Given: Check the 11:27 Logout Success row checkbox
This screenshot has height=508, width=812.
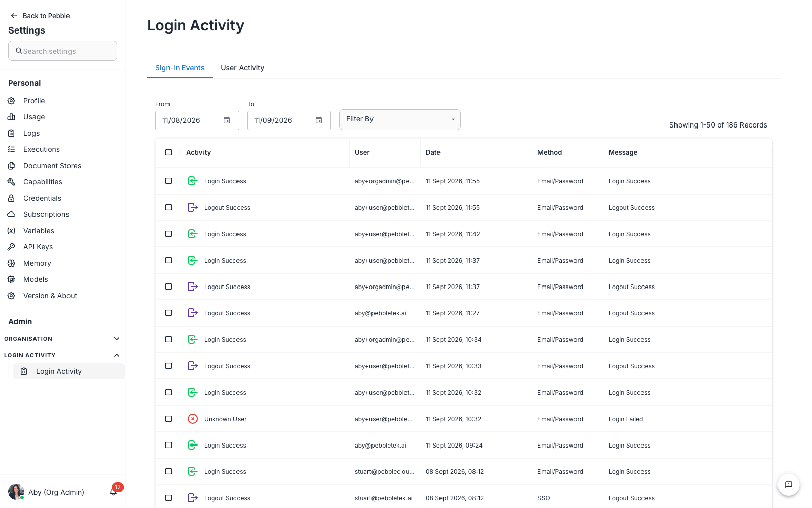Looking at the screenshot, I should (x=168, y=313).
